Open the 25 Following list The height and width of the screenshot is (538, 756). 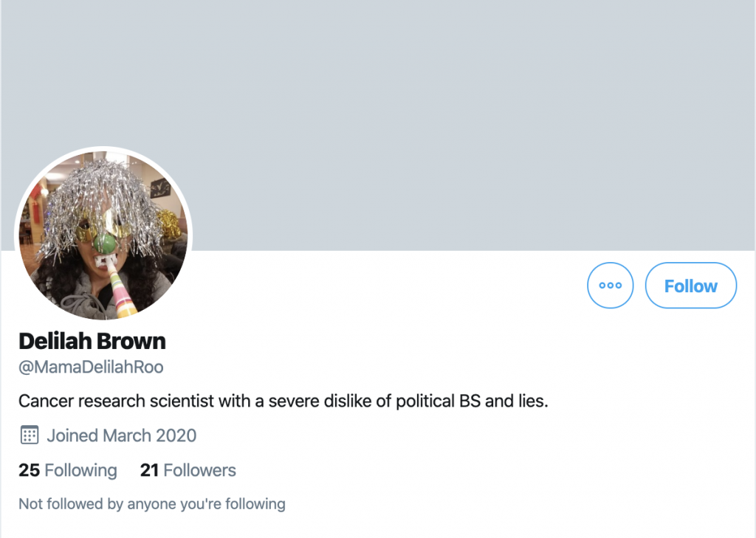(68, 470)
